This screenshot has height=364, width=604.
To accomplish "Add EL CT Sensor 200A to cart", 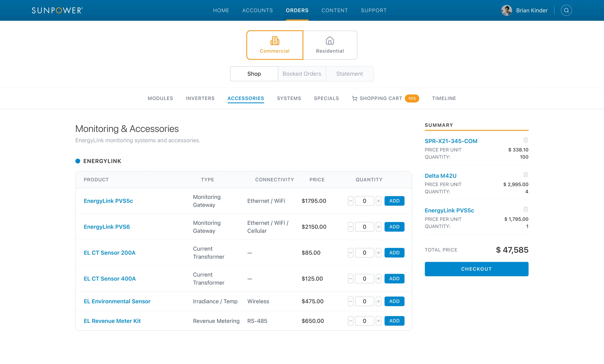I will (394, 253).
